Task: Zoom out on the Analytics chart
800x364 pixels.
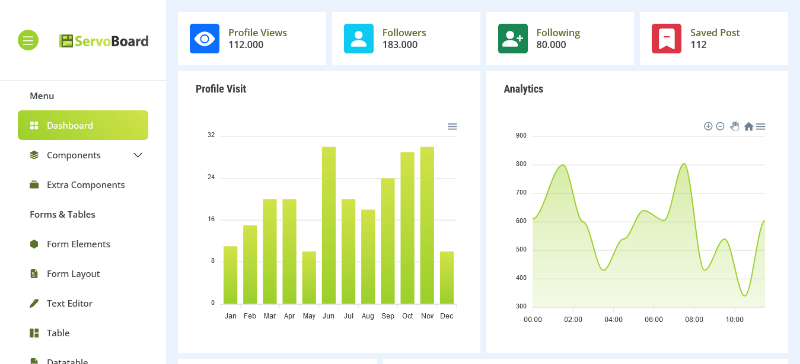Action: [x=720, y=127]
